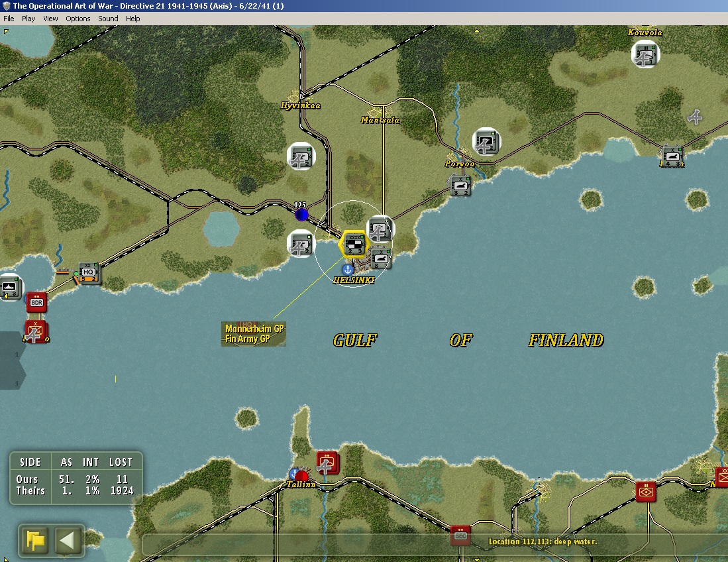Select the air unit under Kouvola
This screenshot has width=728, height=562.
(645, 54)
